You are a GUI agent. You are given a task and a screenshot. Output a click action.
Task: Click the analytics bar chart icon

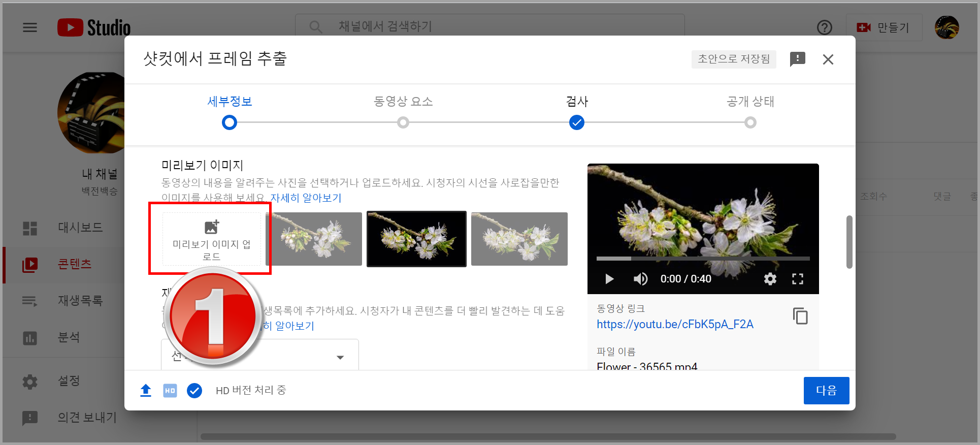coord(30,338)
